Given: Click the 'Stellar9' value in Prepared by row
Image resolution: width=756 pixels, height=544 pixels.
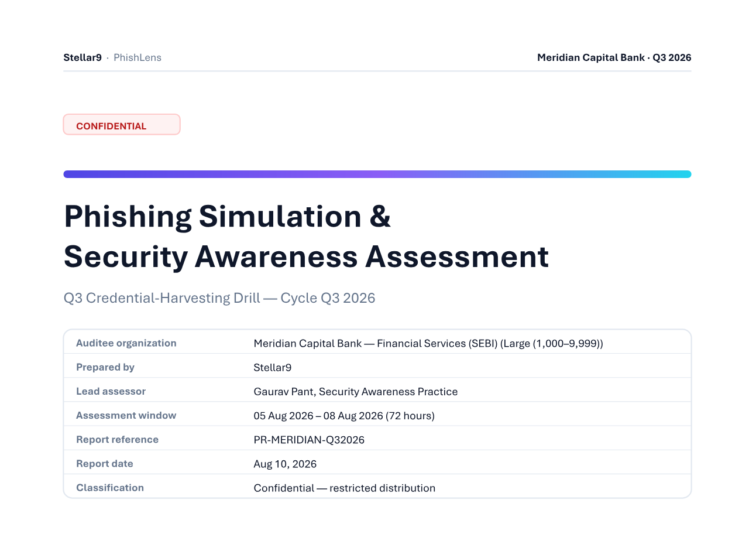Looking at the screenshot, I should click(x=273, y=368).
